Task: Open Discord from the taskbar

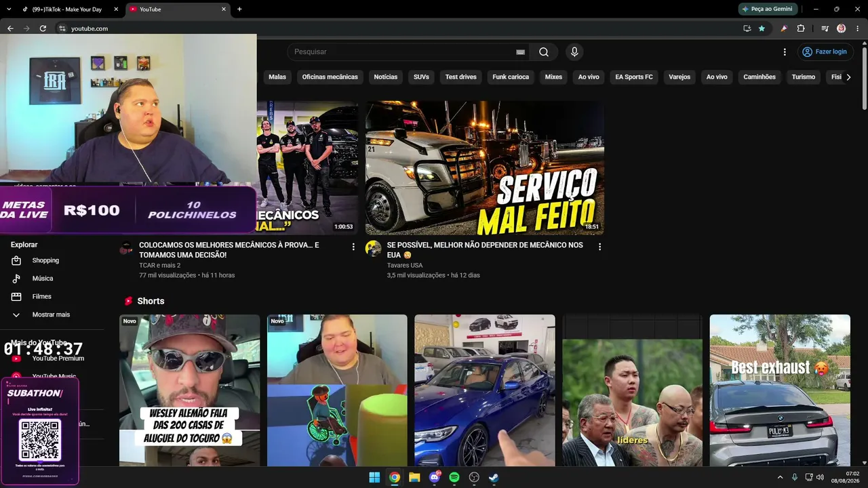Action: tap(435, 477)
